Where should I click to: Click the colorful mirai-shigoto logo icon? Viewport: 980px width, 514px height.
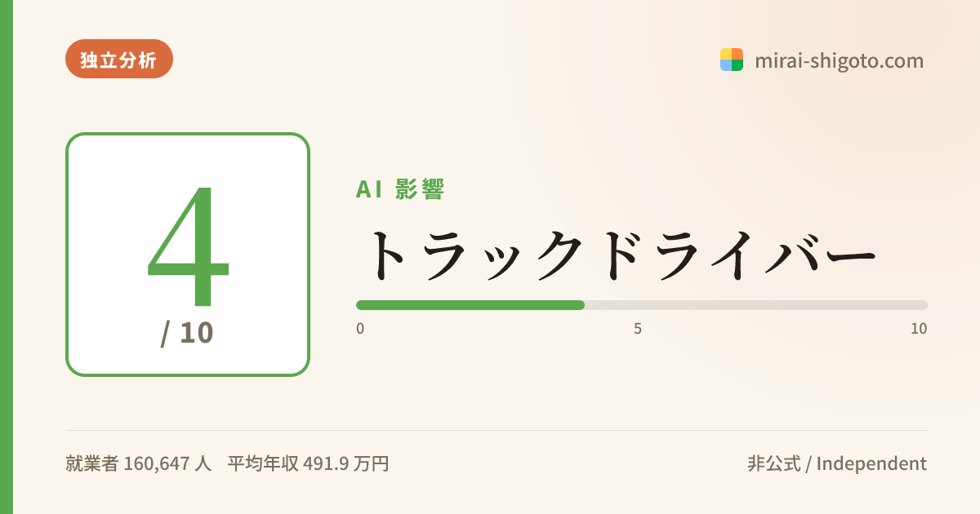click(x=732, y=60)
